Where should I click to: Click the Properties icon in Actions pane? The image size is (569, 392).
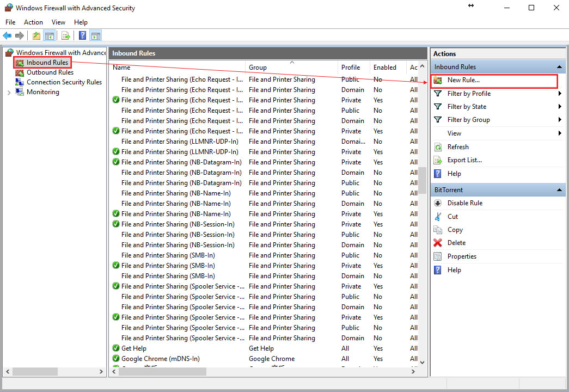click(438, 256)
